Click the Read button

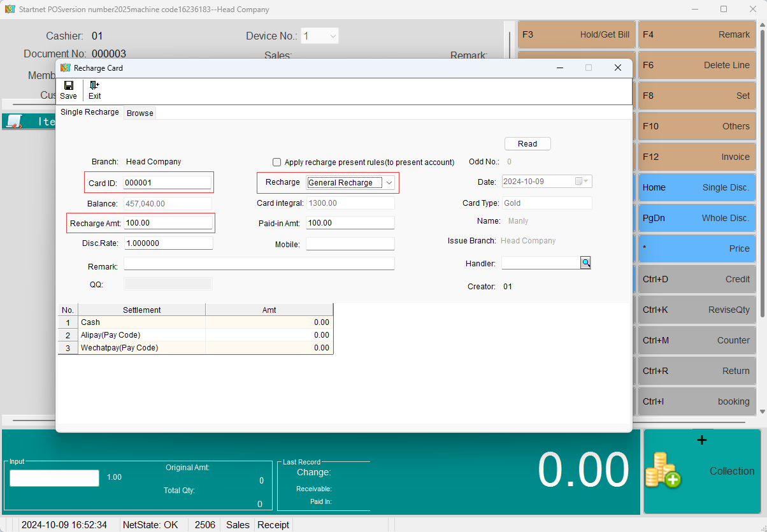(x=527, y=144)
